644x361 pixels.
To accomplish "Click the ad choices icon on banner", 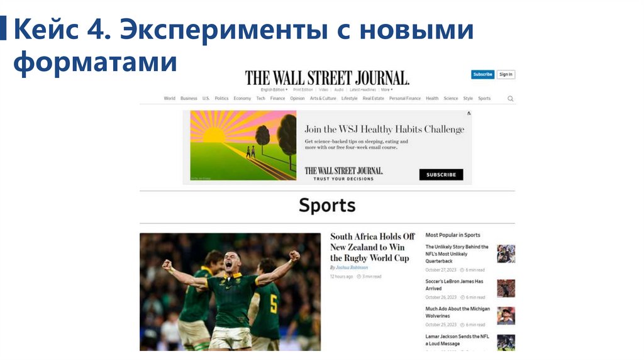I will (x=469, y=113).
